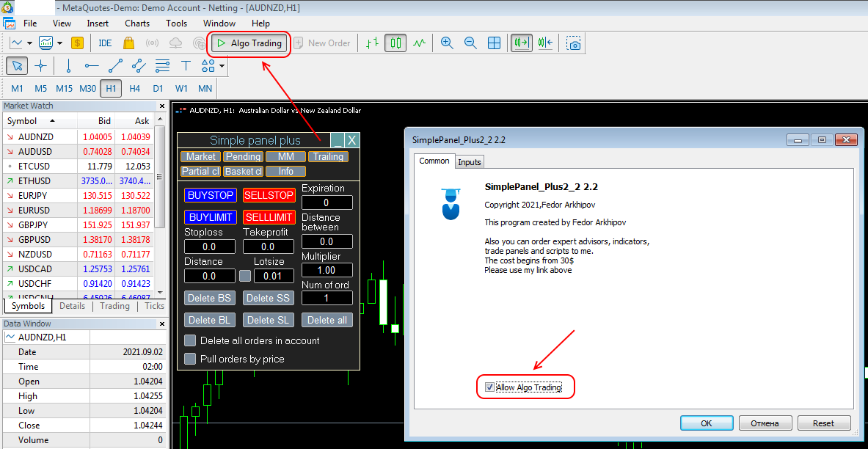
Task: Click the zoom in magnifier
Action: tap(448, 43)
